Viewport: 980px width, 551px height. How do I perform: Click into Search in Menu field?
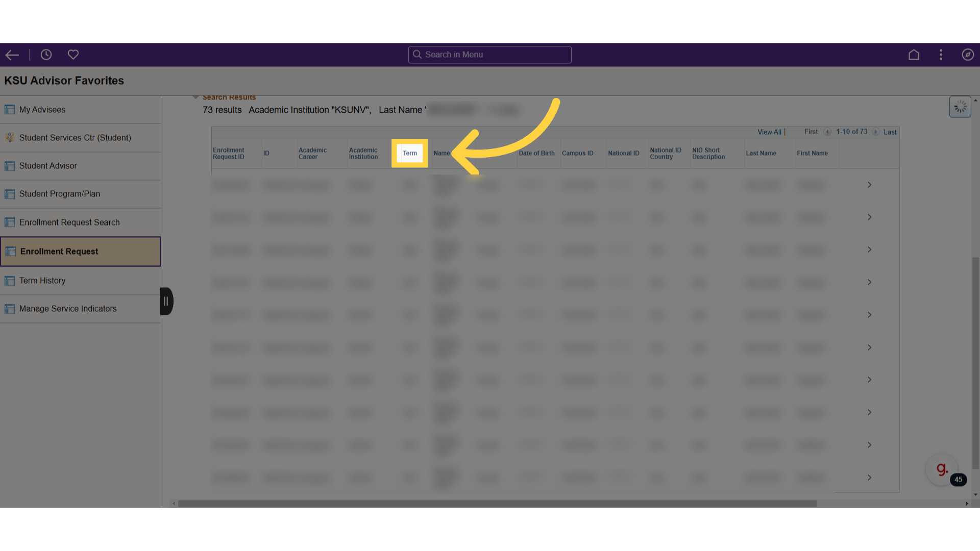click(x=489, y=55)
